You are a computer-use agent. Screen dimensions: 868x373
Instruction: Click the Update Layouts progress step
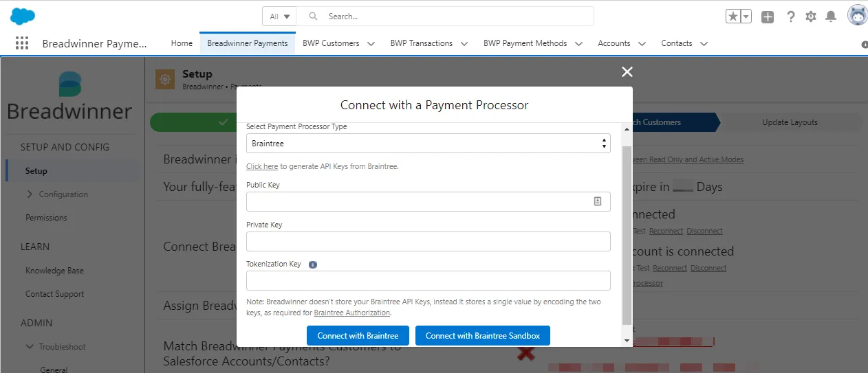tap(790, 122)
